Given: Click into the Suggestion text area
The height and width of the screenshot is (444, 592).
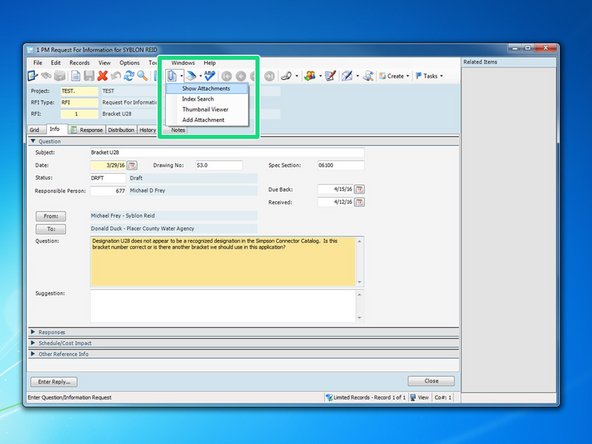Looking at the screenshot, I should (223, 306).
